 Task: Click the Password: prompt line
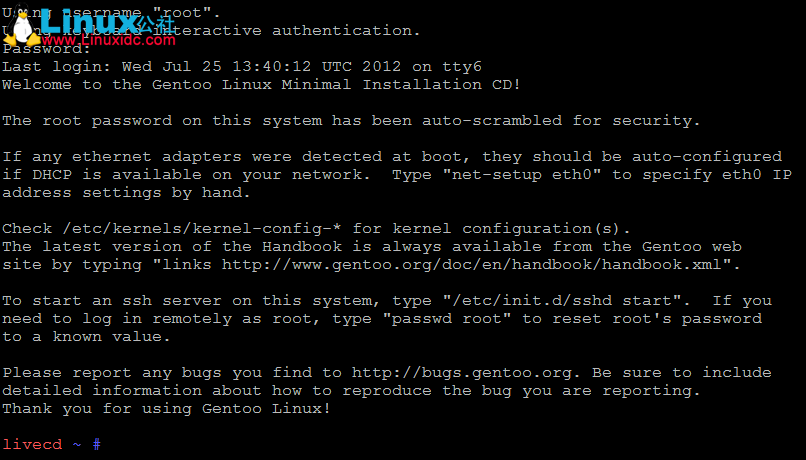pyautogui.click(x=46, y=49)
